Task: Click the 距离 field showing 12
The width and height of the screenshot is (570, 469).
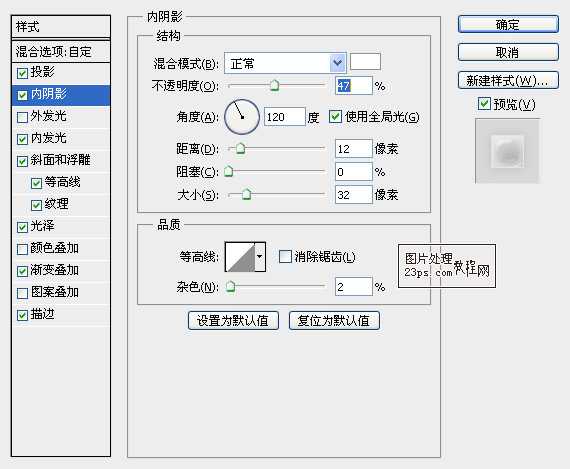Action: pos(354,148)
